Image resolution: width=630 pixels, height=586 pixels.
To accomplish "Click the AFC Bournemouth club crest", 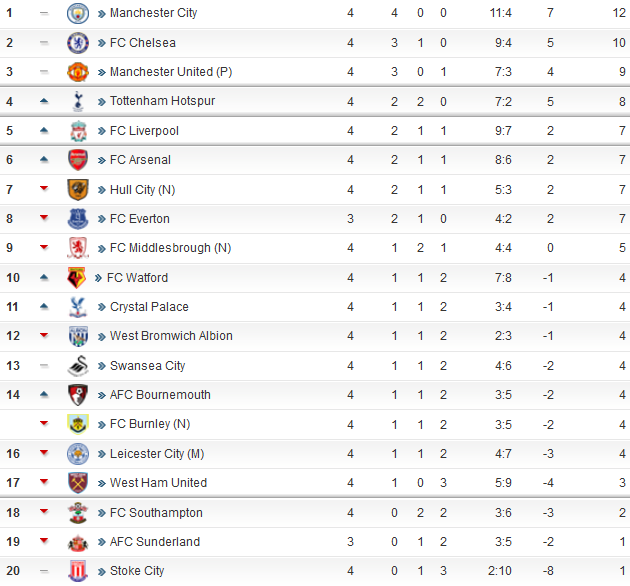I will 78,395.
